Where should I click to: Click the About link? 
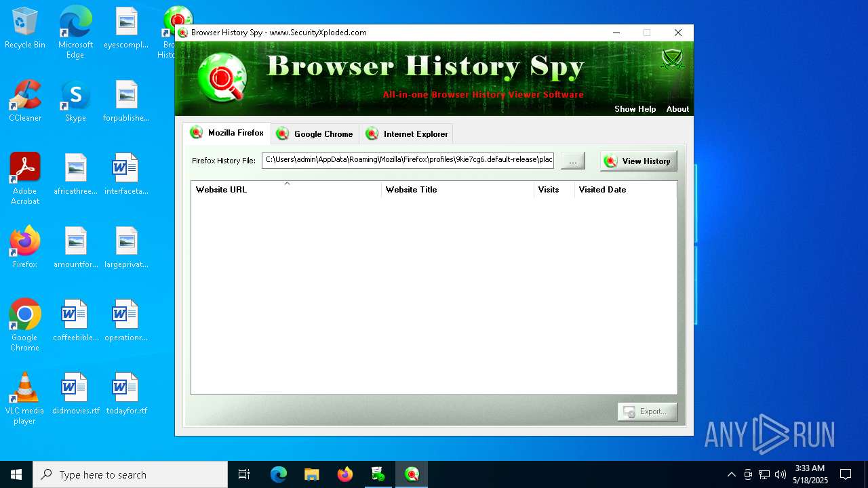tap(677, 109)
